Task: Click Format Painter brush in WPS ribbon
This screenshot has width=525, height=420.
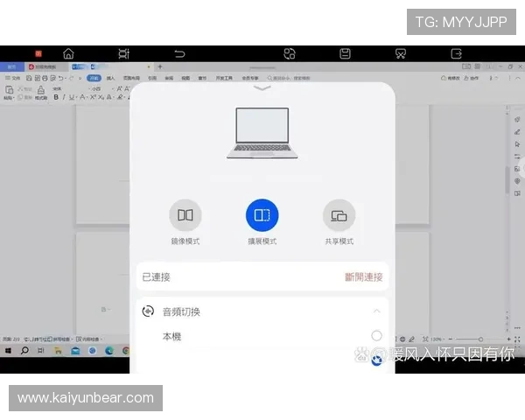Action: click(x=41, y=90)
